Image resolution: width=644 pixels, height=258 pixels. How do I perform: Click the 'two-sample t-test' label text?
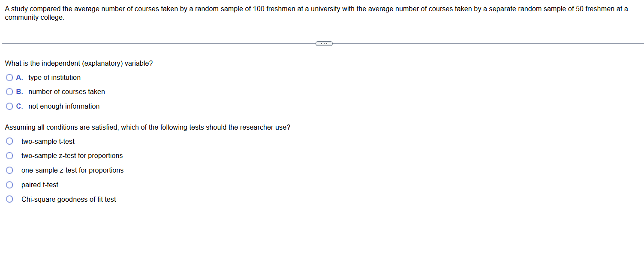(x=48, y=142)
